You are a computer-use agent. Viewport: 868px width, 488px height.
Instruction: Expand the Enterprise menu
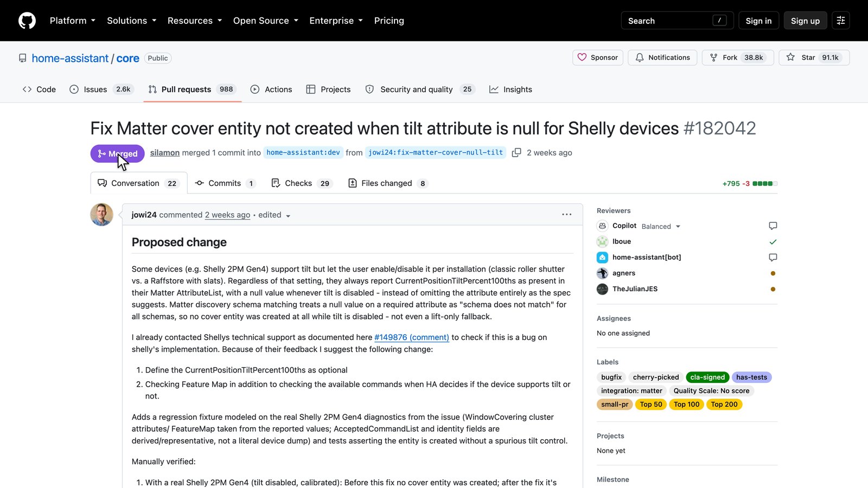pyautogui.click(x=336, y=21)
